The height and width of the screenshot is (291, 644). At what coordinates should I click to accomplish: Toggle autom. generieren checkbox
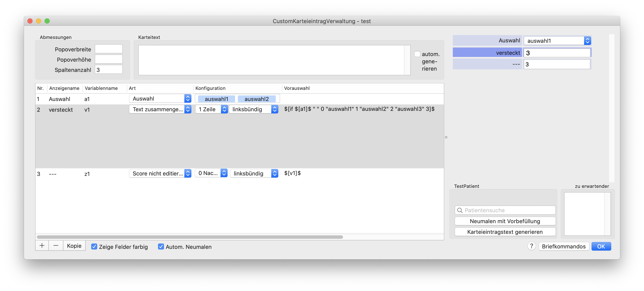[417, 54]
